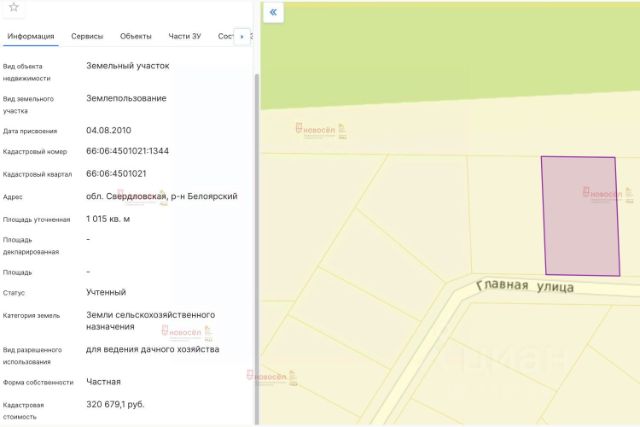
Task: Click the status value Учтенный
Action: 106,292
